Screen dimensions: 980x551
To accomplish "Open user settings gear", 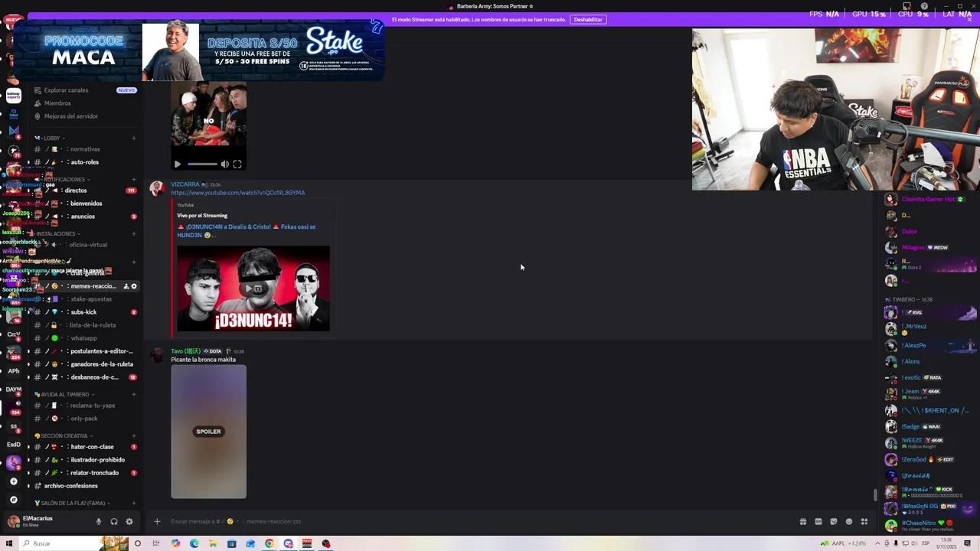I will pos(129,522).
